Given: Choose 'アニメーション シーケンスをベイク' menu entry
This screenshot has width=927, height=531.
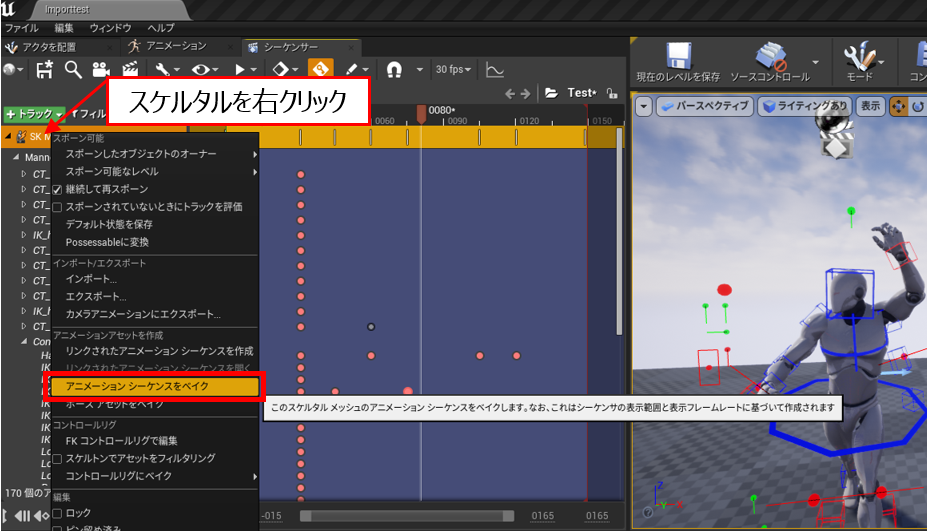Looking at the screenshot, I should 155,387.
